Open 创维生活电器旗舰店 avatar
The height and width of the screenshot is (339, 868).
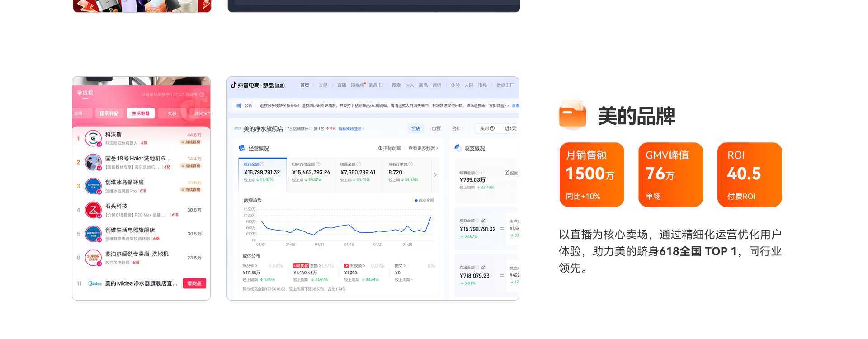point(93,234)
